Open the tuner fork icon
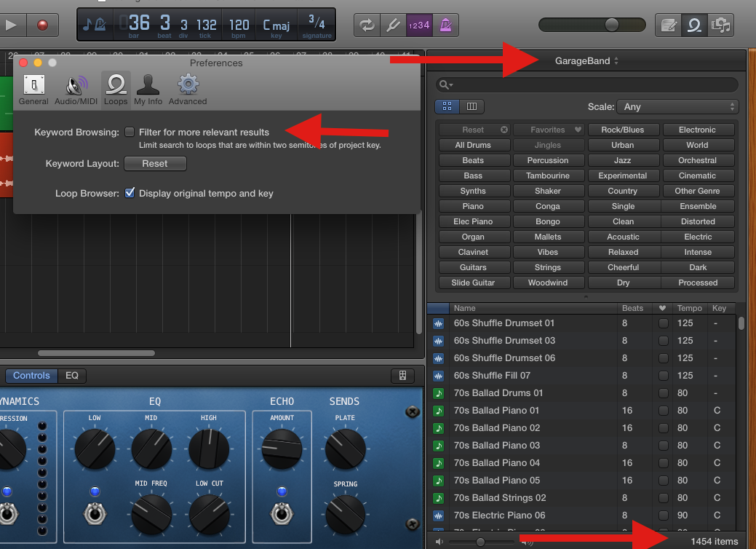 tap(393, 25)
